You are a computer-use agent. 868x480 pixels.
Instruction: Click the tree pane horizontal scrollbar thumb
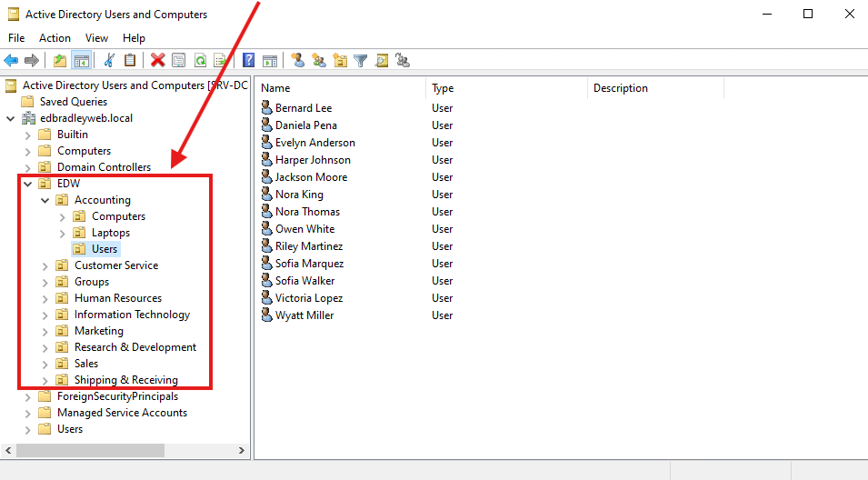pyautogui.click(x=90, y=451)
